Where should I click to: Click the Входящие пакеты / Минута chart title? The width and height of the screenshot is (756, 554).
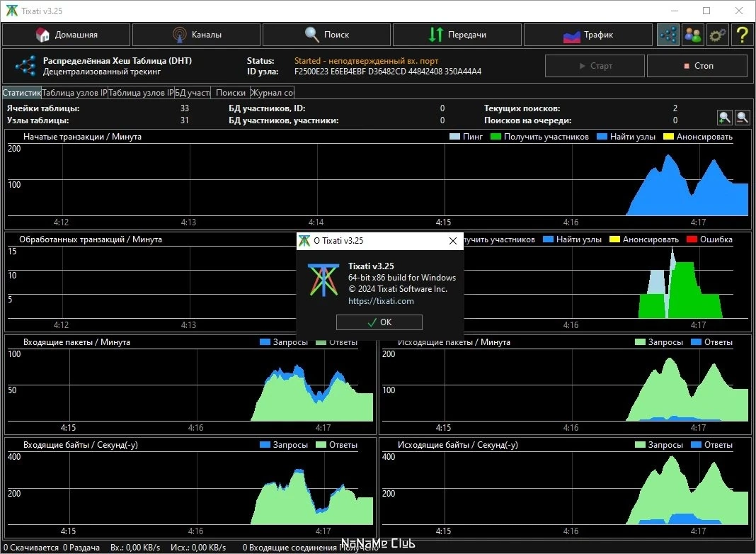click(x=76, y=342)
